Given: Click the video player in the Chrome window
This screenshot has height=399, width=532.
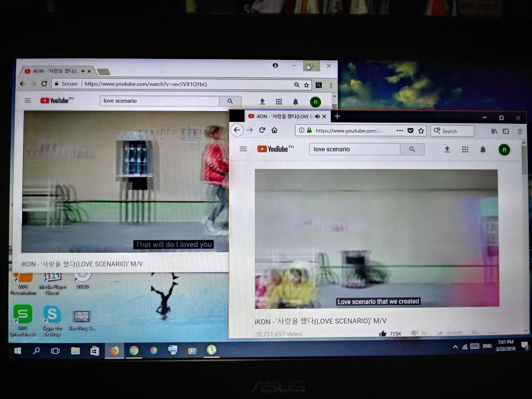Looking at the screenshot, I should pyautogui.click(x=125, y=182).
